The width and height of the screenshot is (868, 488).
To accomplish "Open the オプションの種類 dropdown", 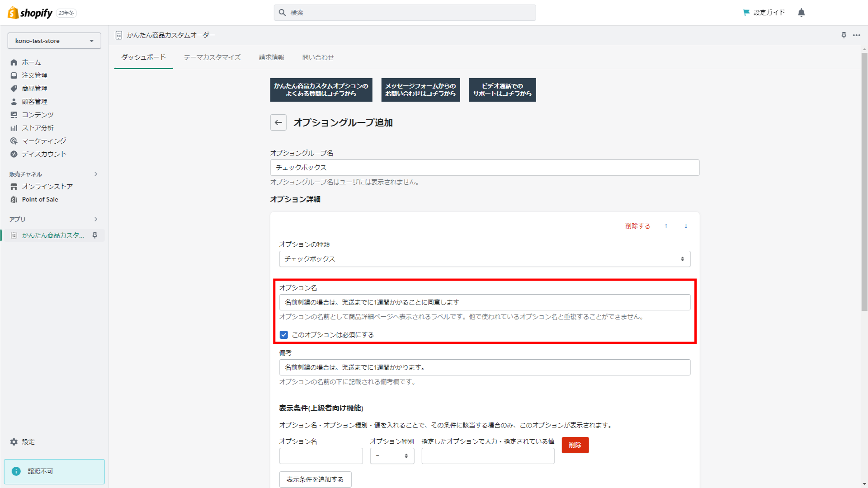I will pyautogui.click(x=484, y=259).
